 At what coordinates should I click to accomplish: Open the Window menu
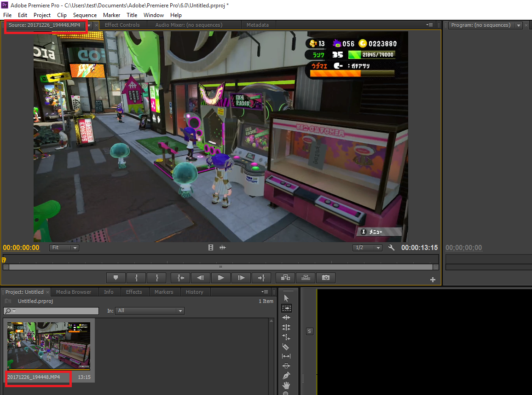tap(153, 15)
